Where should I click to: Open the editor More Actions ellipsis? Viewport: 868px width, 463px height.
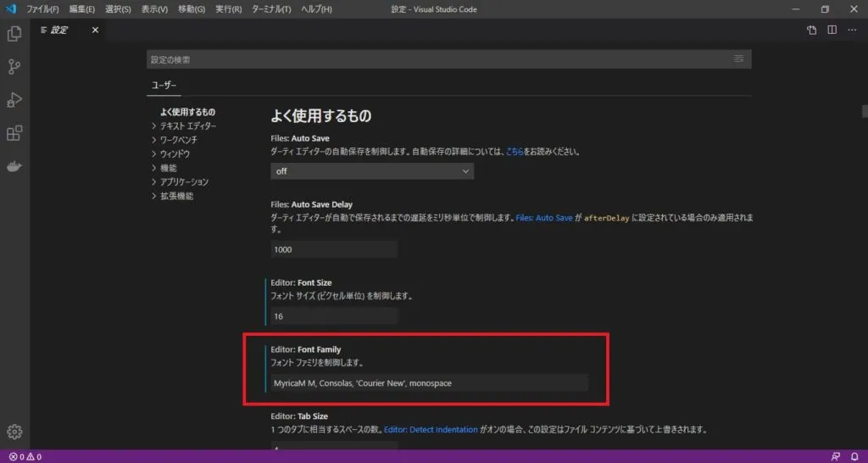coord(852,30)
